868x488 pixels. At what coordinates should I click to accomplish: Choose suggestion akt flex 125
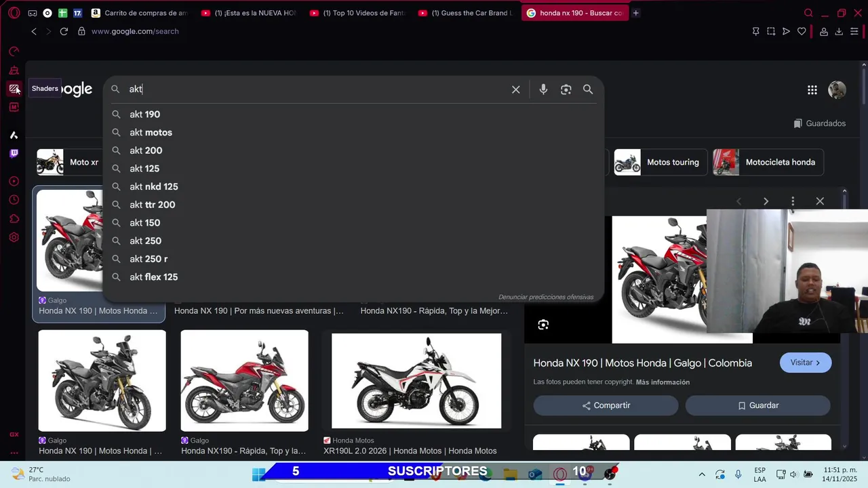[353, 277]
